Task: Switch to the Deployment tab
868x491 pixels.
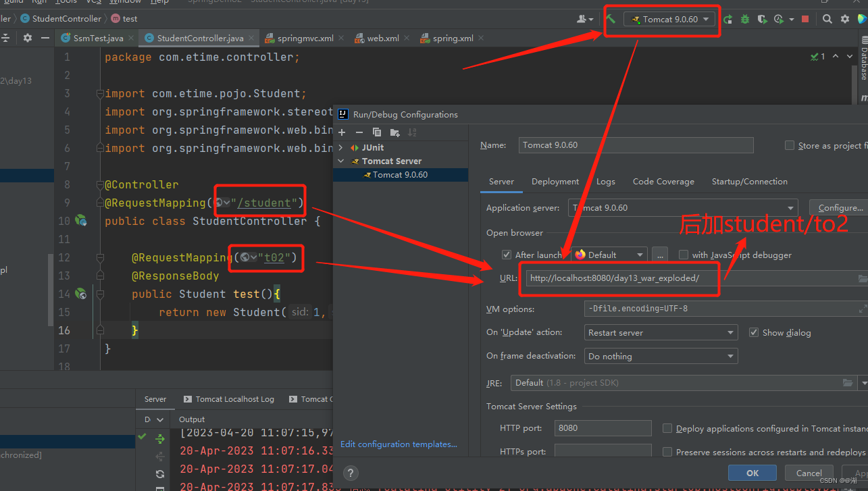Action: 555,182
